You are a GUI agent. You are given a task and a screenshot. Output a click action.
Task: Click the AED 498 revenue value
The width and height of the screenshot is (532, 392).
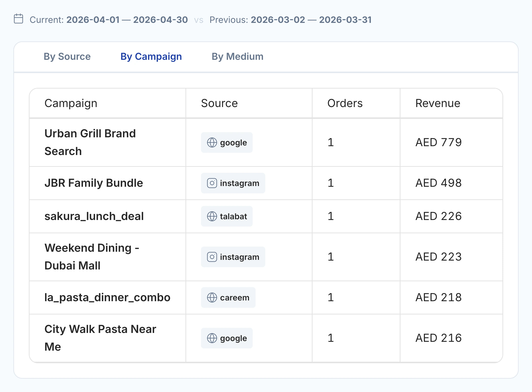click(439, 183)
